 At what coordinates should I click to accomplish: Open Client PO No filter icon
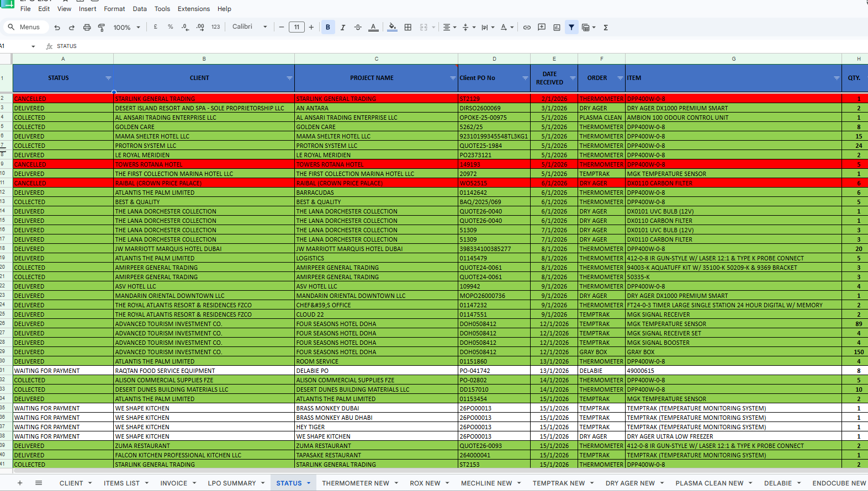click(x=525, y=78)
